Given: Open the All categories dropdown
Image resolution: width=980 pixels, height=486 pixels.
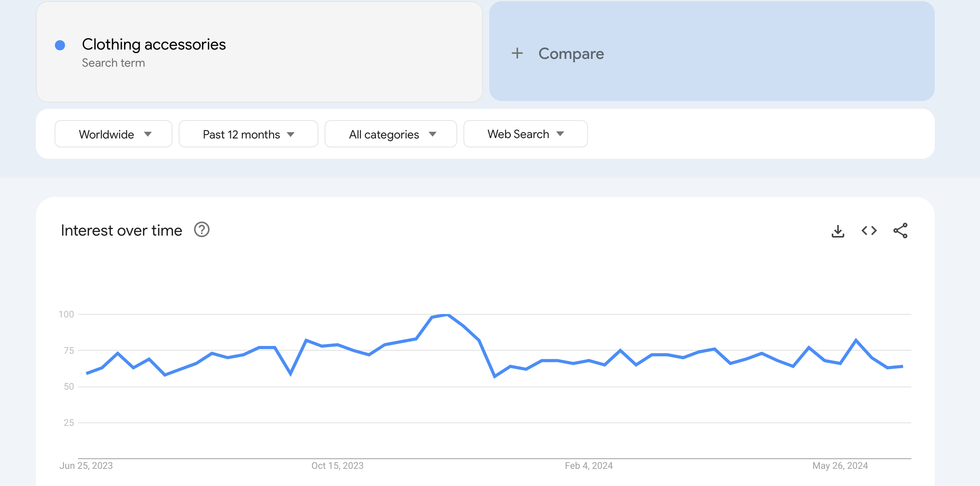Looking at the screenshot, I should tap(390, 134).
